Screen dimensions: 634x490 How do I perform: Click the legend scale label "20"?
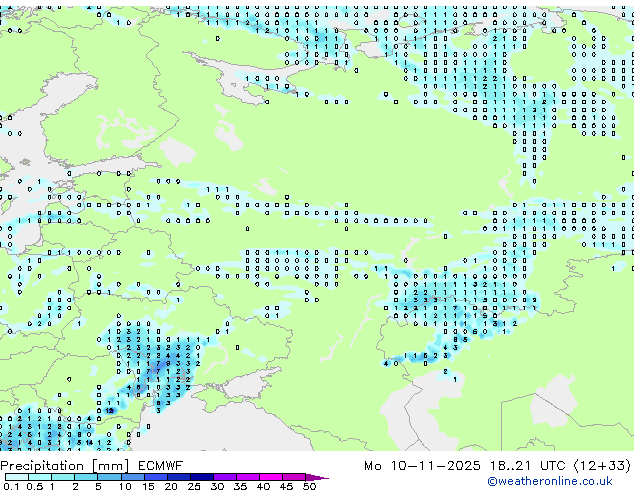pyautogui.click(x=171, y=486)
